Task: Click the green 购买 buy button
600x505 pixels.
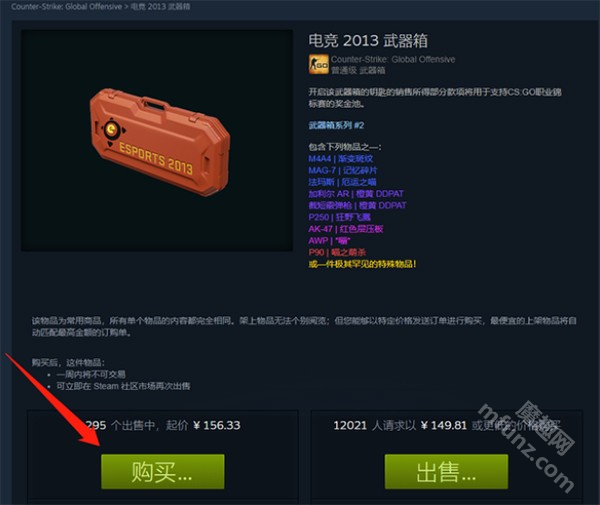Action: click(163, 471)
